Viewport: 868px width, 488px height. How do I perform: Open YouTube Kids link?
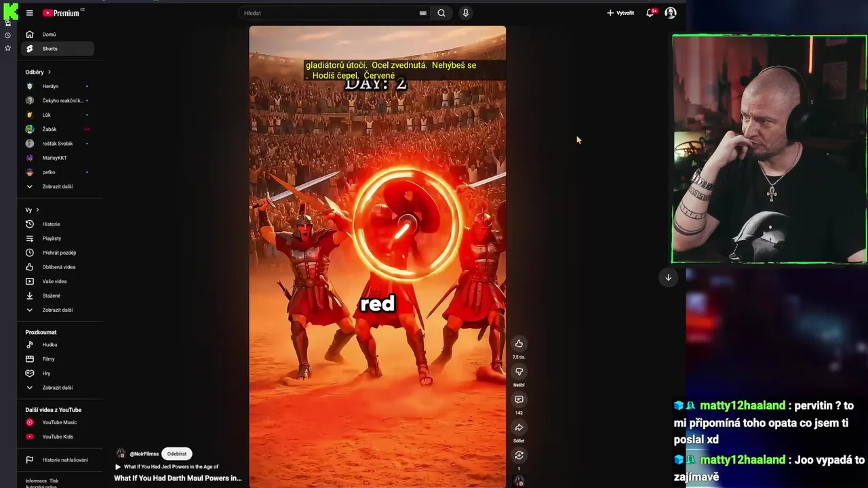(58, 436)
